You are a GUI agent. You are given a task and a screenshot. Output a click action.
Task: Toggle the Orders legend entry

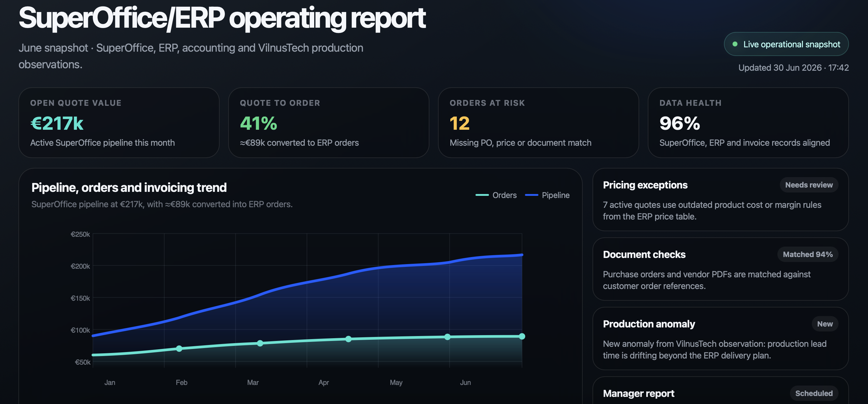496,195
